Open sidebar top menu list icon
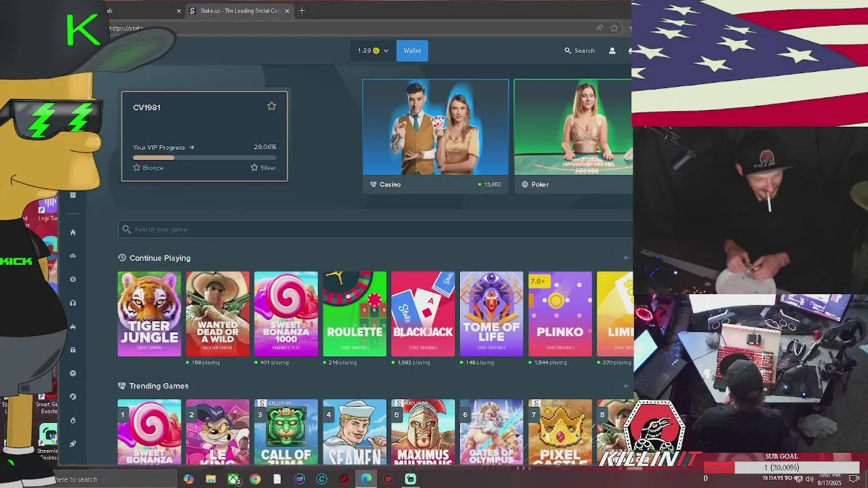The height and width of the screenshot is (488, 868). coord(73,195)
